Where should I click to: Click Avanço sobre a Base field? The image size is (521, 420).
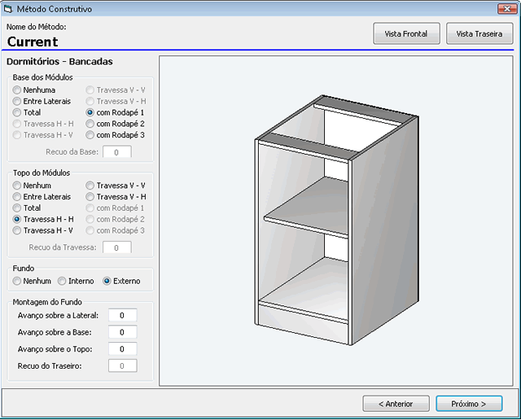click(x=122, y=332)
